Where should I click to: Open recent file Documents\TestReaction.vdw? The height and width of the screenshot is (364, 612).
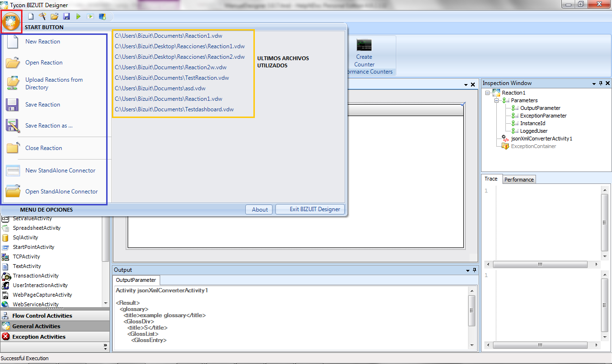[x=172, y=78]
